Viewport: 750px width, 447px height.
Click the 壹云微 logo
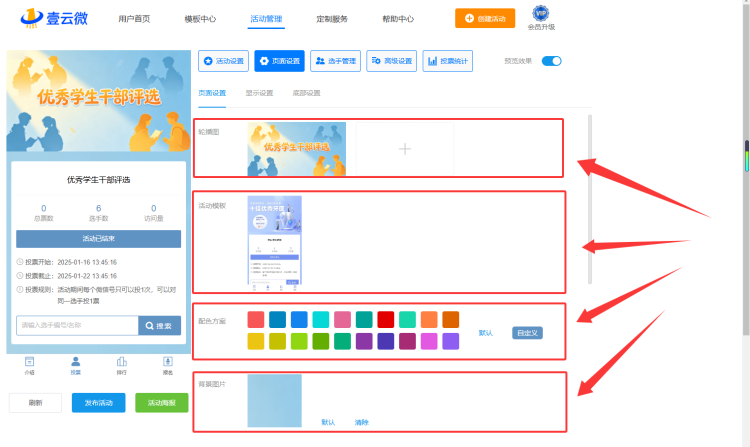54,18
